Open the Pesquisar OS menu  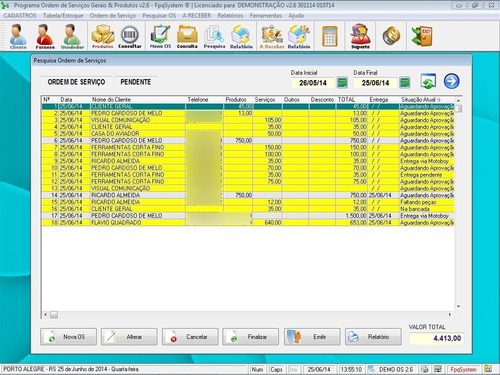159,16
